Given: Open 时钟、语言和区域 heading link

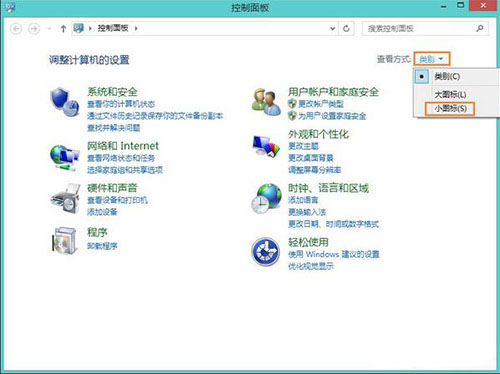Looking at the screenshot, I should 329,188.
